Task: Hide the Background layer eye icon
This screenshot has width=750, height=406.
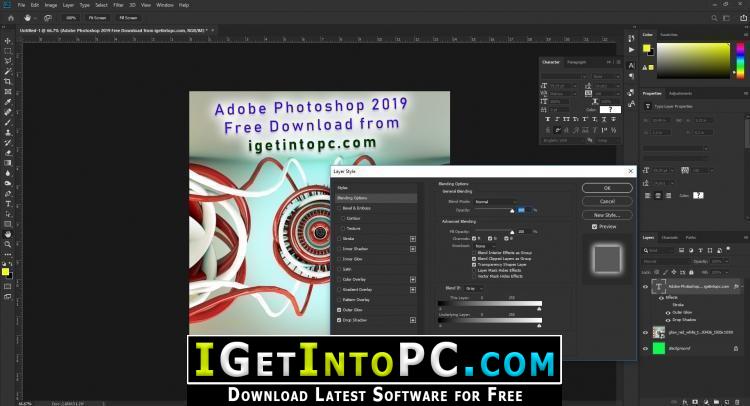Action: [x=645, y=349]
